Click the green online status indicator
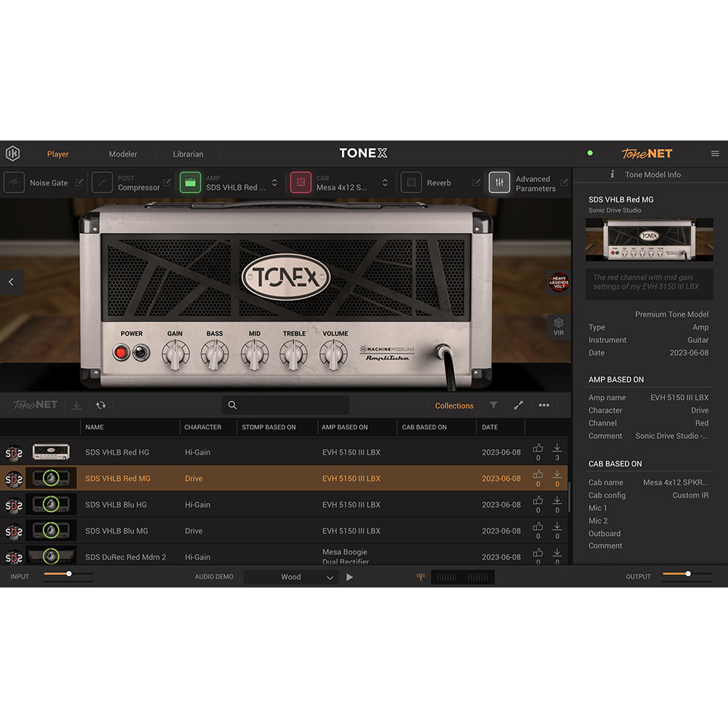728x728 pixels. 590,153
